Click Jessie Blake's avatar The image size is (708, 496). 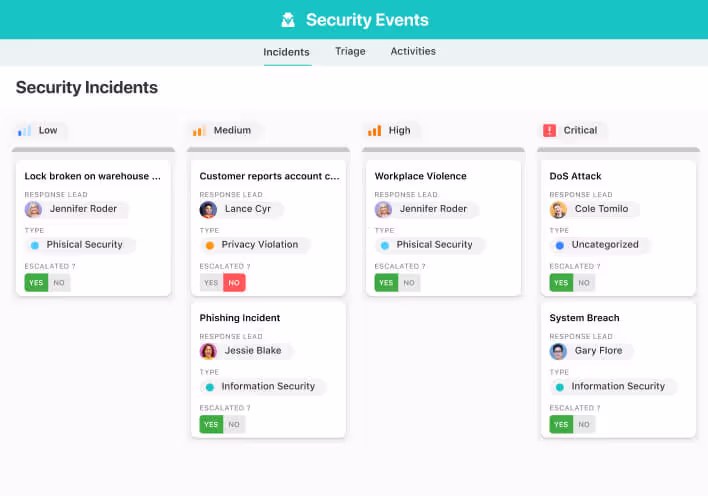coord(208,351)
